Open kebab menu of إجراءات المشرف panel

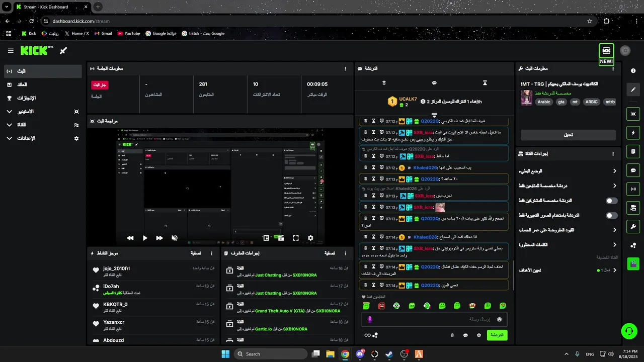345,253
